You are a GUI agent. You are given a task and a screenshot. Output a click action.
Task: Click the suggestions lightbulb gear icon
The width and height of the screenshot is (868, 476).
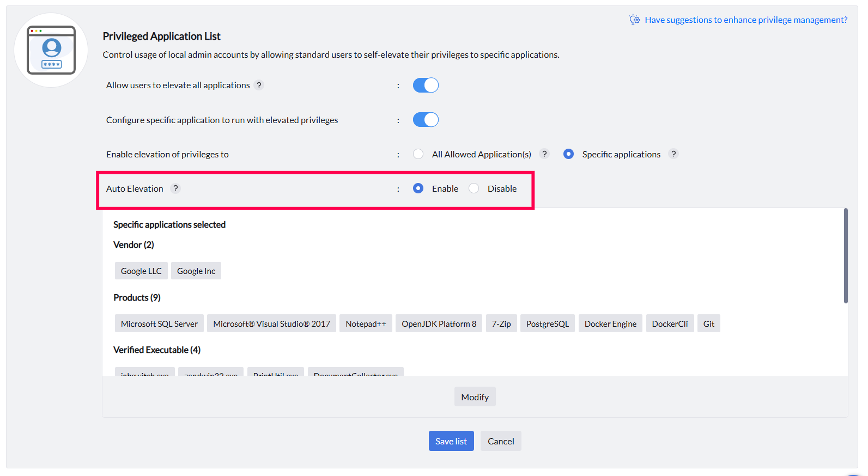(634, 20)
